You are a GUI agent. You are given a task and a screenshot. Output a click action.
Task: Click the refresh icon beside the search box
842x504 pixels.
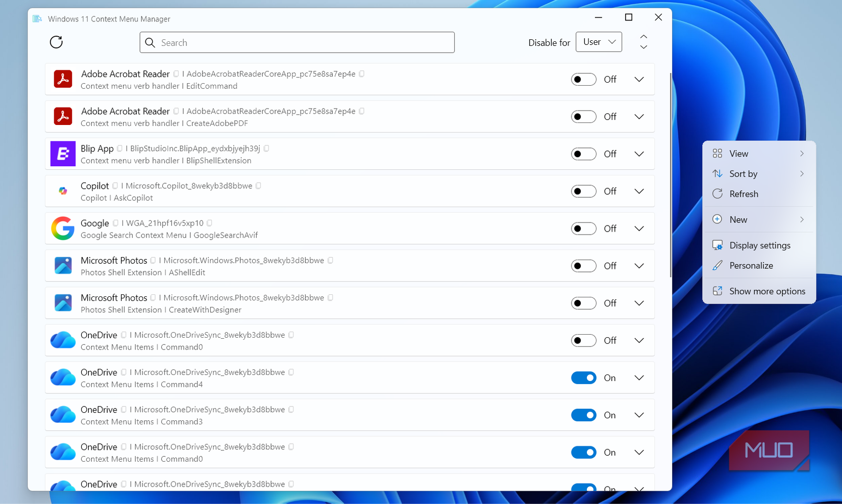56,42
